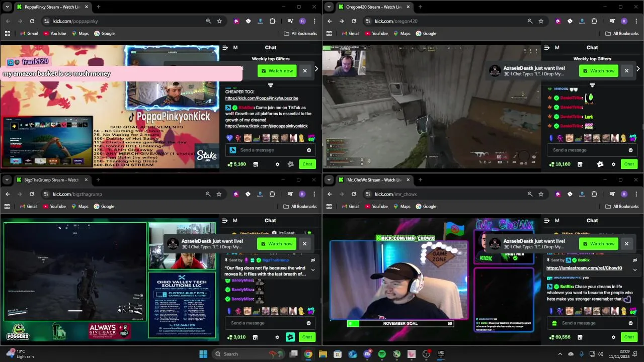
Task: Open zoom magnifier in PoppaPinky address bar
Action: 208,21
